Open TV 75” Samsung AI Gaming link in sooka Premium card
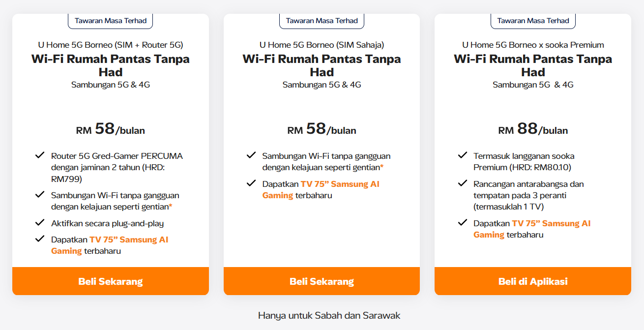644x330 pixels. [551, 223]
